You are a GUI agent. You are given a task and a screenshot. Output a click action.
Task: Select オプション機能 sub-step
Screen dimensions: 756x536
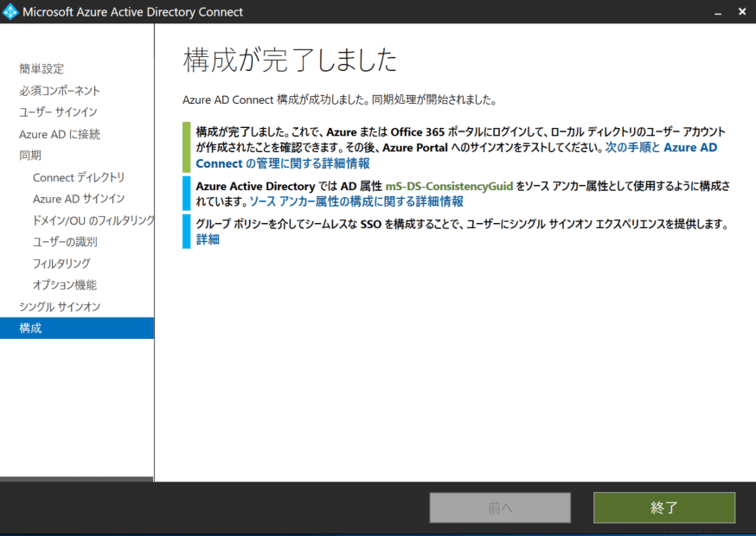(65, 285)
